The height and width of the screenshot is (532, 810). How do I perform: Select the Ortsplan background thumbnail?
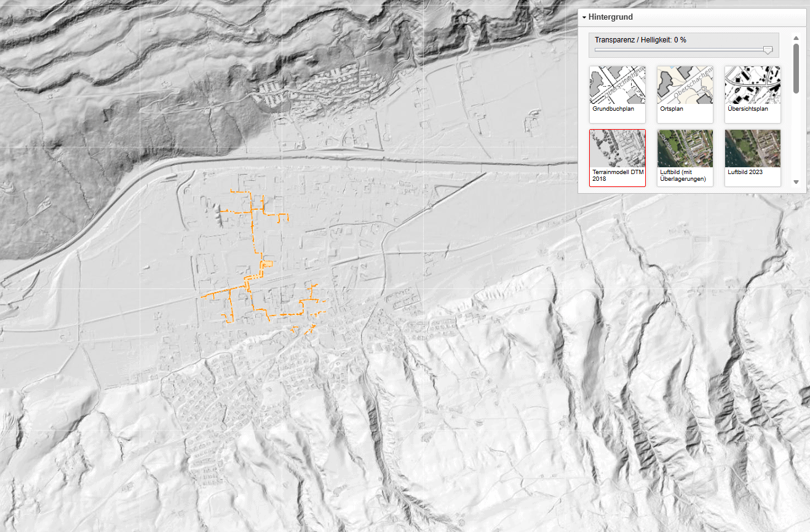tap(685, 85)
